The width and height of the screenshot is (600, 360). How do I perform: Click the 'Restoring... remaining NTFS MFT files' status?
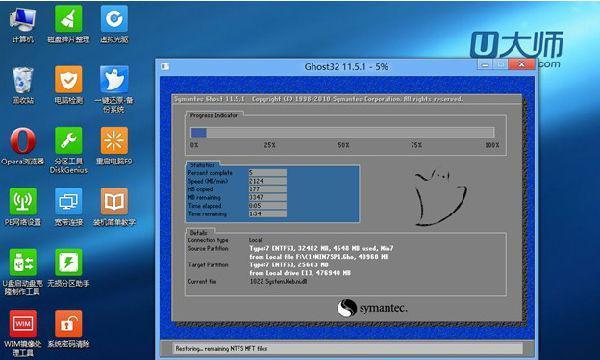(221, 349)
